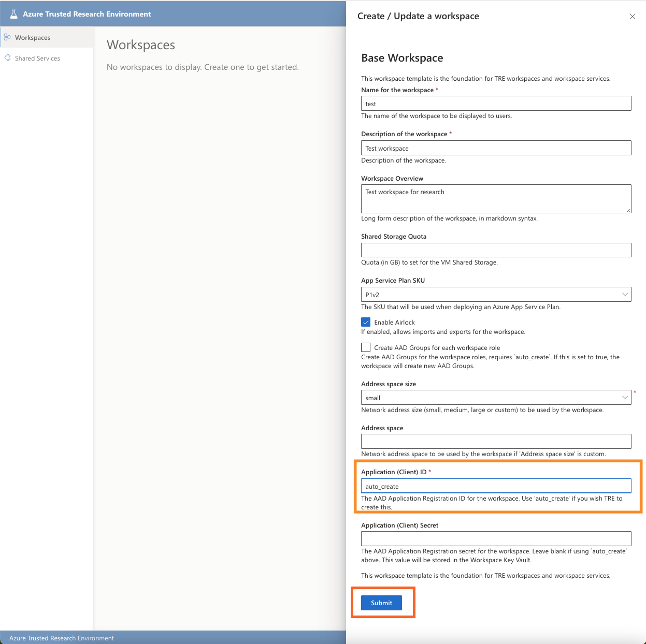This screenshot has height=644, width=646.
Task: Click the Shared Storage Quota input
Action: (x=496, y=250)
